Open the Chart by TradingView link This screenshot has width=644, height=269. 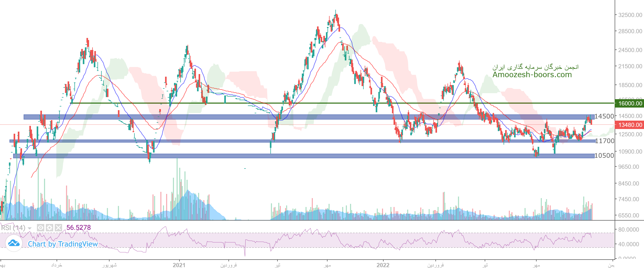pyautogui.click(x=63, y=244)
